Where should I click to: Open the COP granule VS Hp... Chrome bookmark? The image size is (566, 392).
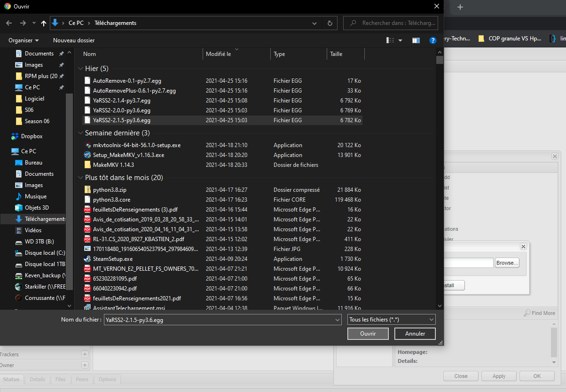pyautogui.click(x=510, y=39)
